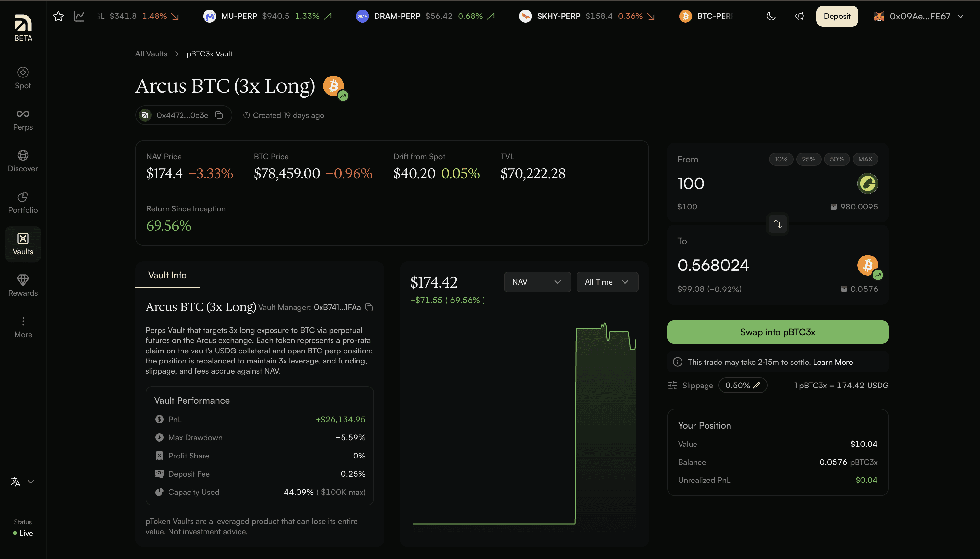Select DRAM-PERP ticker

click(425, 16)
